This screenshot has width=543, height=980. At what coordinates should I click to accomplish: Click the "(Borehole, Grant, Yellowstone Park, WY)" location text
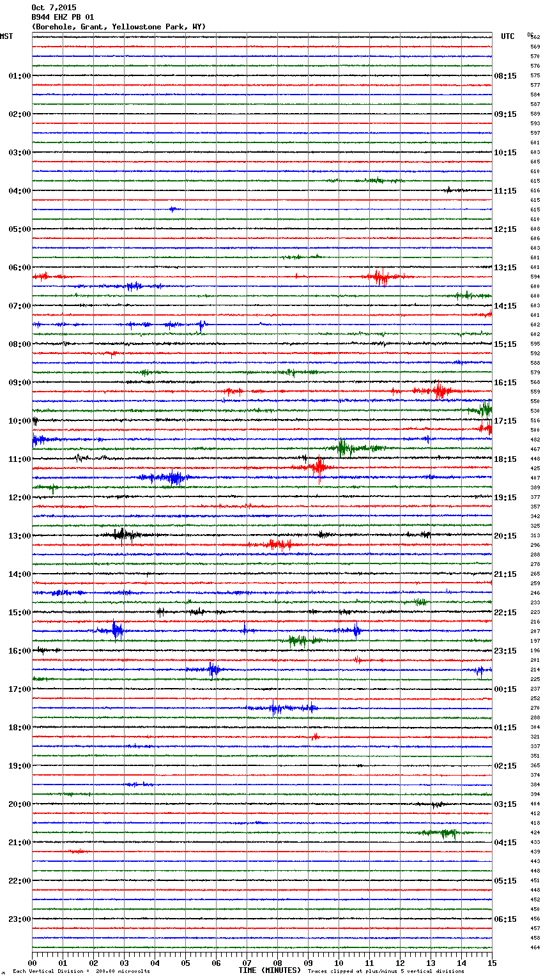[119, 27]
